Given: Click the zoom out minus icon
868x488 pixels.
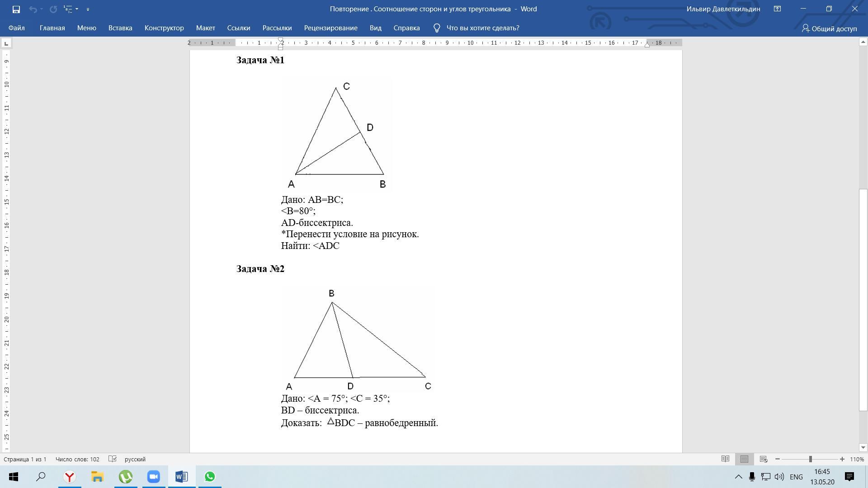Looking at the screenshot, I should click(778, 459).
